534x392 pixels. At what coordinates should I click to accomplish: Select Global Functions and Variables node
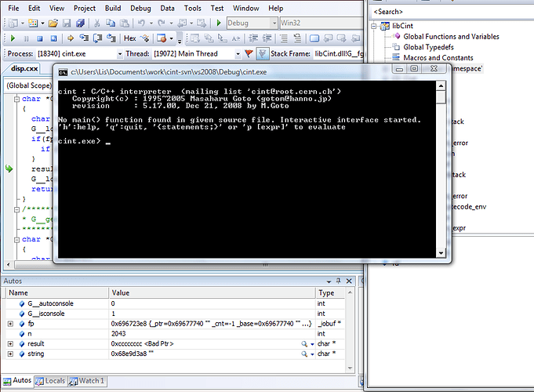click(x=450, y=37)
